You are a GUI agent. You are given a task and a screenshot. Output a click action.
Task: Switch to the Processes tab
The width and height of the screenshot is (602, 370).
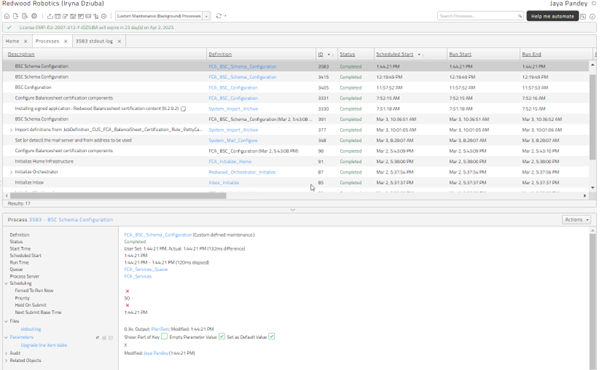[x=47, y=41]
